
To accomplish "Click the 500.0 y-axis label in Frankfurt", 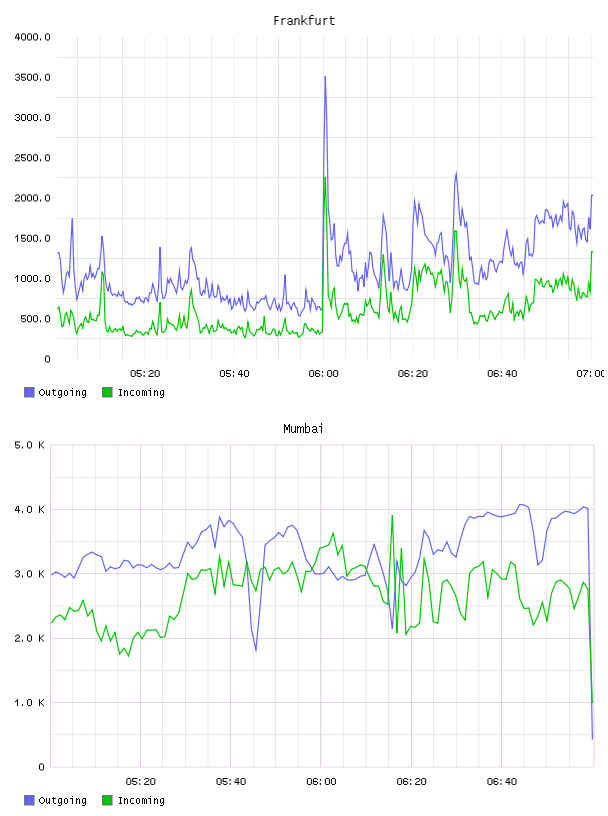I will pos(35,319).
